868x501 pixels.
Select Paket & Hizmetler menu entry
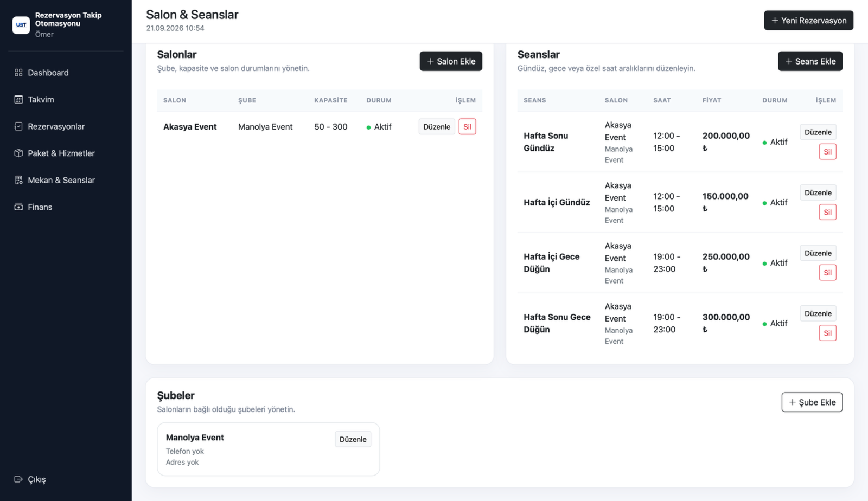click(66, 153)
